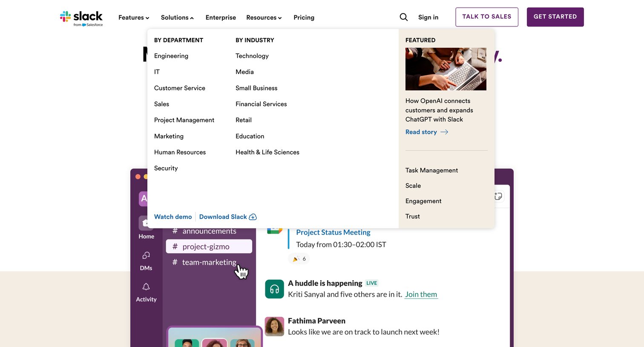This screenshot has width=644, height=347.
Task: Click Join them huddle link
Action: click(421, 295)
